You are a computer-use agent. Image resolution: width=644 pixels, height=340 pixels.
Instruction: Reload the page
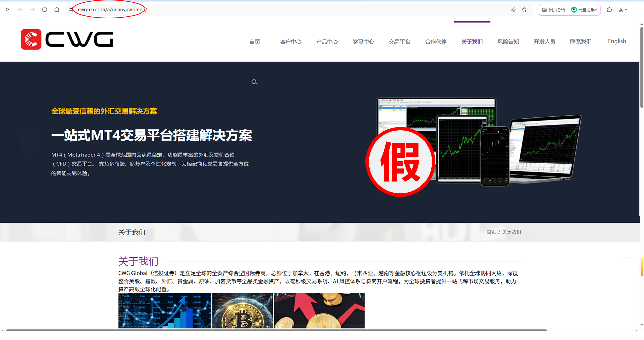pyautogui.click(x=45, y=10)
